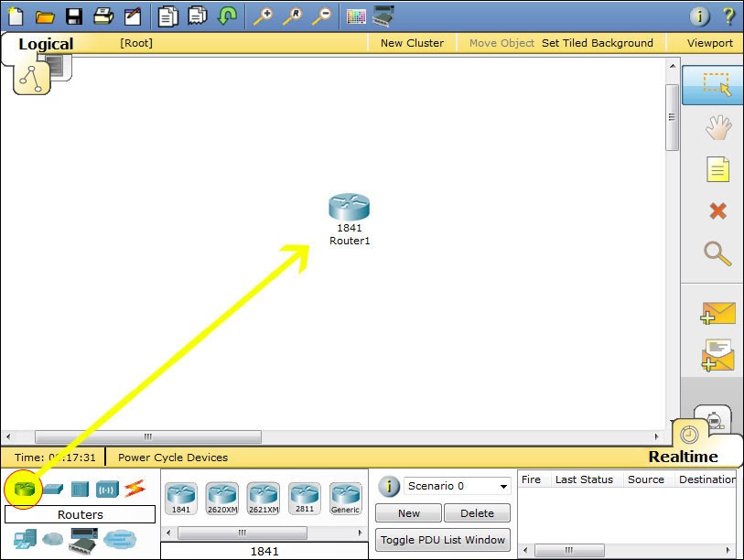The height and width of the screenshot is (560, 744).
Task: Click New Cluster in the bar
Action: pyautogui.click(x=412, y=43)
